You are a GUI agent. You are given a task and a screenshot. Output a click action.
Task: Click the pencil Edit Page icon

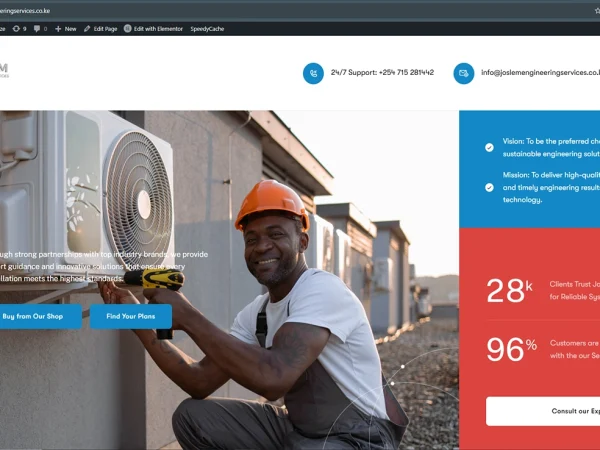(x=87, y=29)
